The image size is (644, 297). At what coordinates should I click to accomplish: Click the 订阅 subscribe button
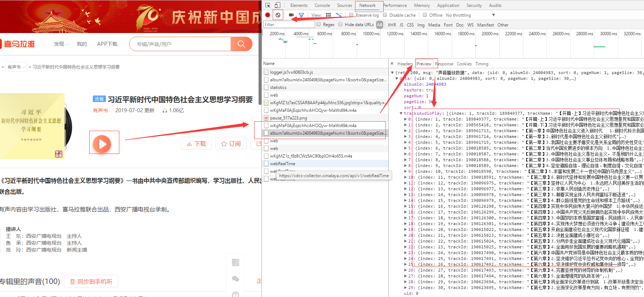pos(231,144)
